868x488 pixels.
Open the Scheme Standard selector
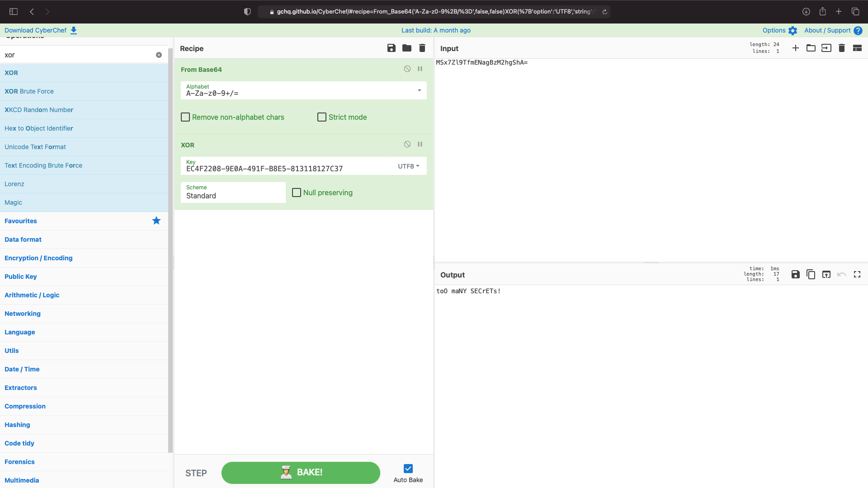tap(233, 193)
